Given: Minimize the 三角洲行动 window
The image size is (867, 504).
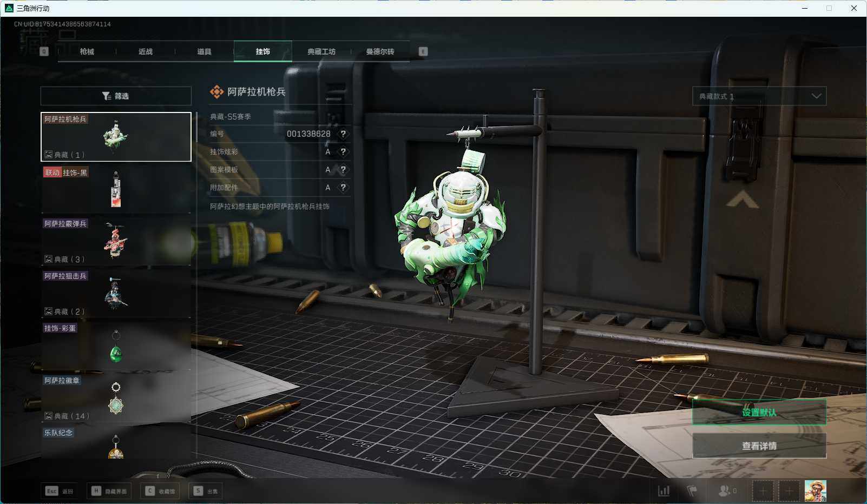Looking at the screenshot, I should tap(805, 8).
